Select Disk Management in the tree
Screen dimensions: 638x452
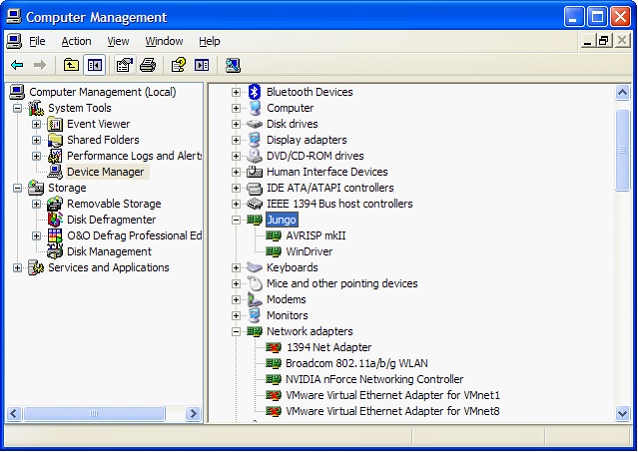point(109,251)
